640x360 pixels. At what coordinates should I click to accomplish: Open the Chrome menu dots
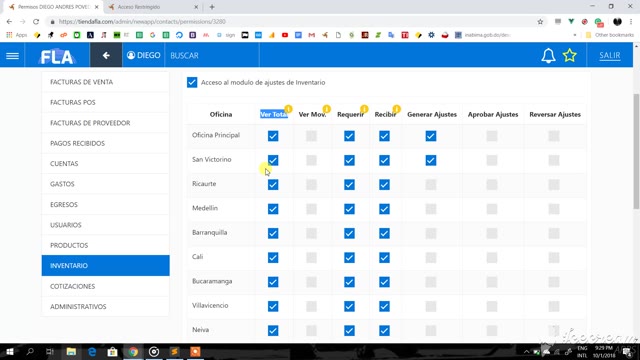[631, 22]
